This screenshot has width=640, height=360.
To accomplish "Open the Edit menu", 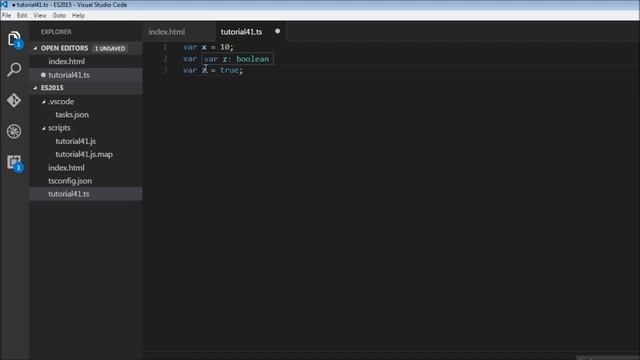I will [22, 16].
